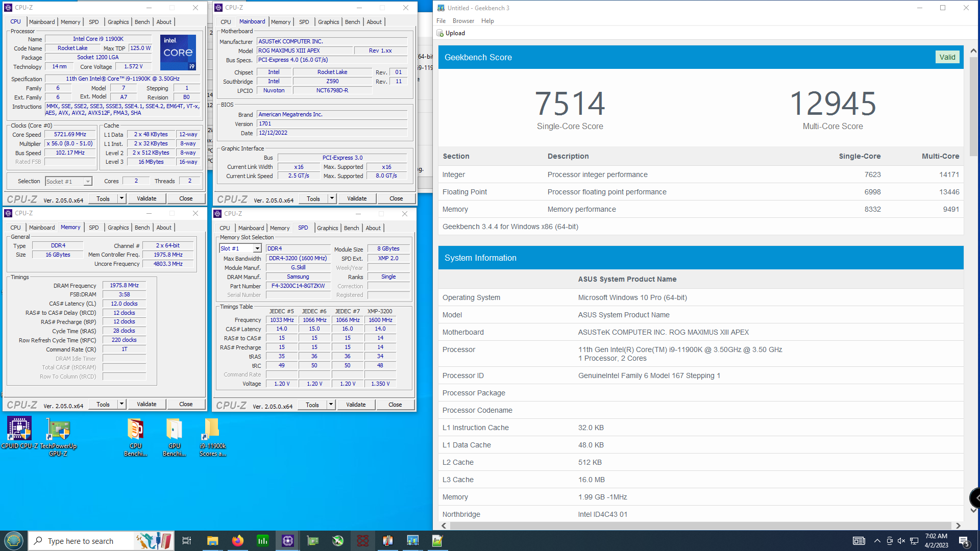Click the Upload icon in Geekbench

pyautogui.click(x=440, y=33)
